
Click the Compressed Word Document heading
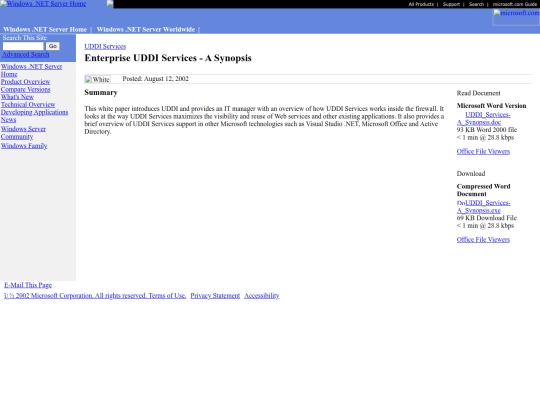[x=484, y=190]
